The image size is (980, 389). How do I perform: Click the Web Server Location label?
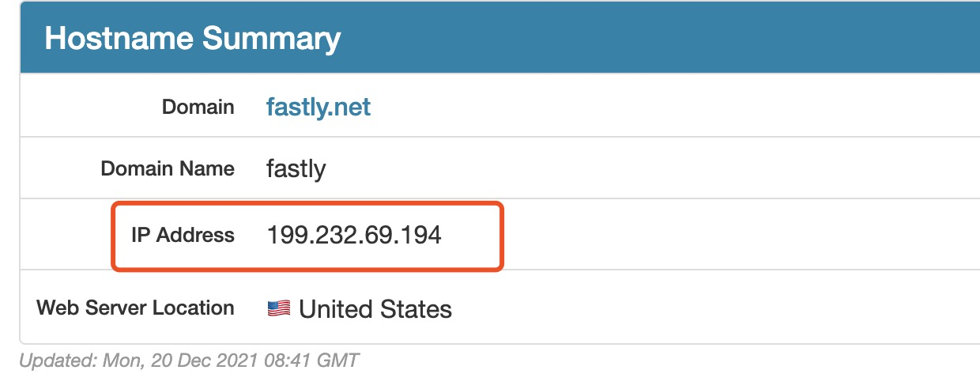pos(135,308)
